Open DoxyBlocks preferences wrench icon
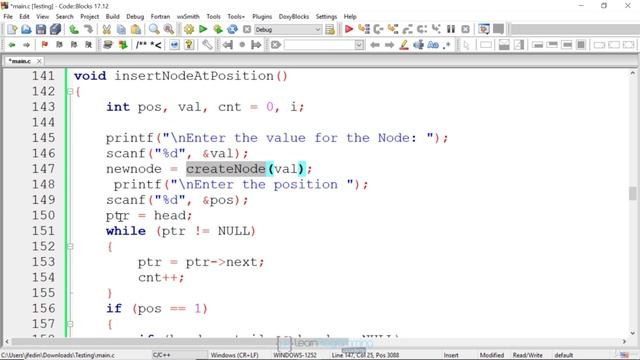The image size is (640, 360). (207, 45)
